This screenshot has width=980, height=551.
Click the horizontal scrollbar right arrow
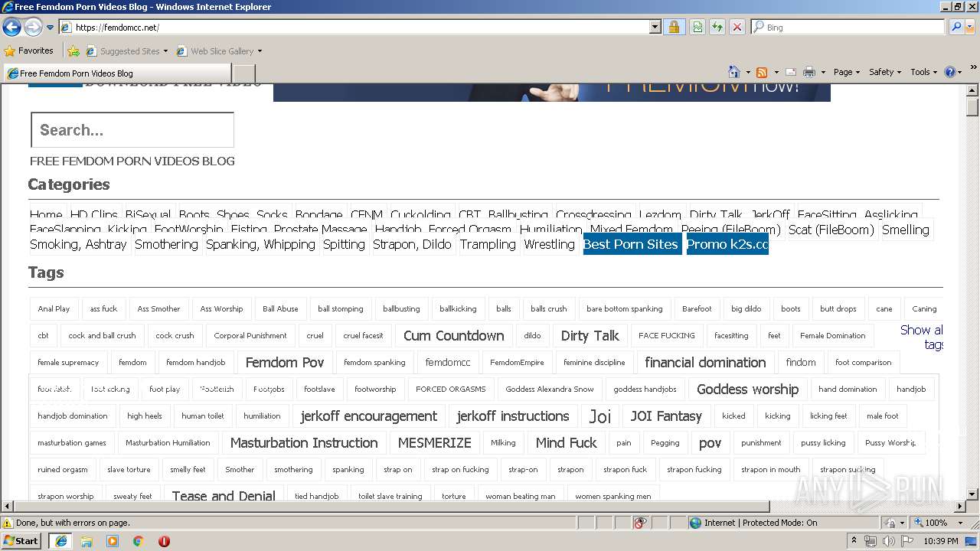point(960,507)
